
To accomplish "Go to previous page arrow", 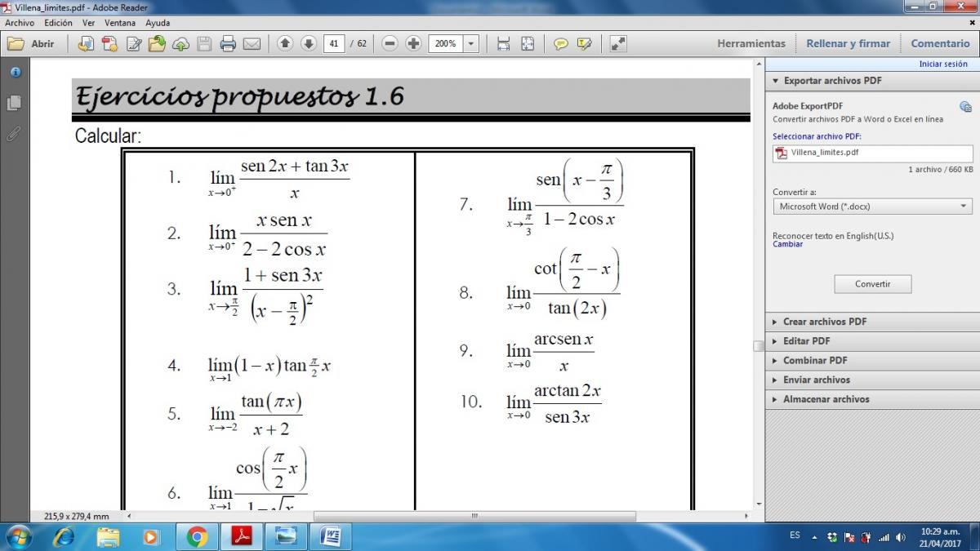I will coord(285,44).
